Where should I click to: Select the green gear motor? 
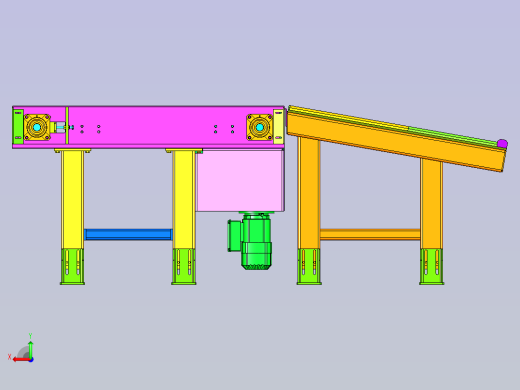[x=256, y=241]
